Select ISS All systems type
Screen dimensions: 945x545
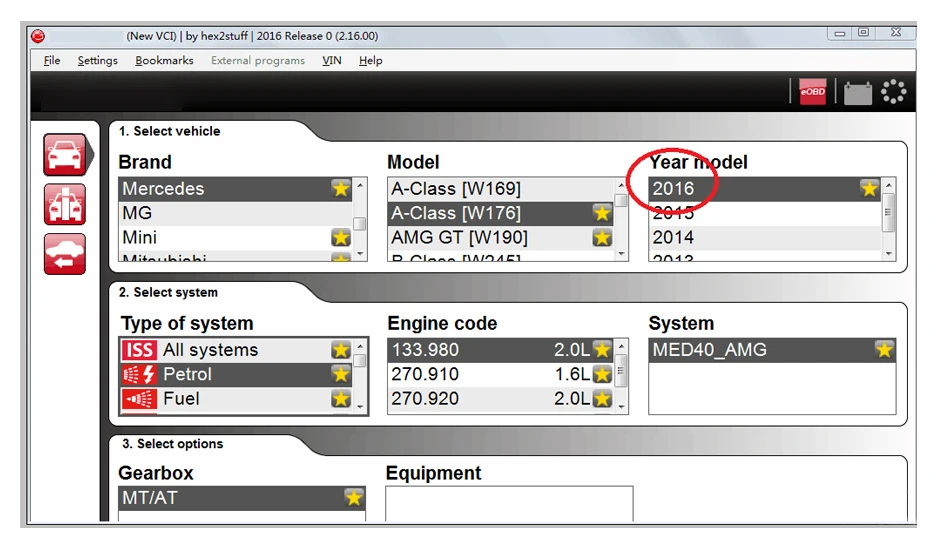tap(236, 350)
